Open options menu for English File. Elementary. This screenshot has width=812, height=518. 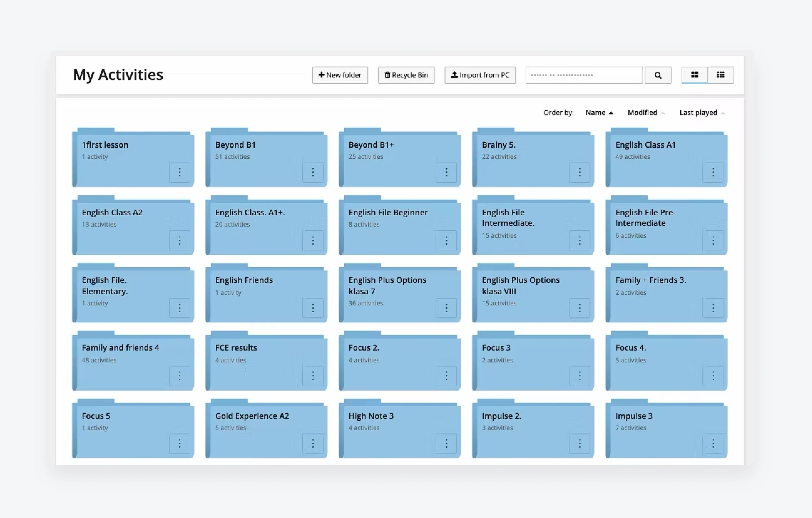click(x=179, y=308)
